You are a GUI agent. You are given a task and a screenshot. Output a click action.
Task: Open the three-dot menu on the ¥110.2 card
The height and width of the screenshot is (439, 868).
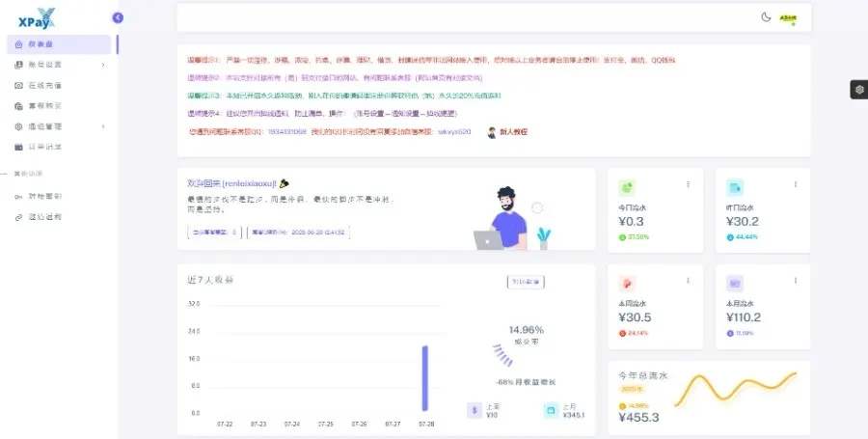(796, 281)
